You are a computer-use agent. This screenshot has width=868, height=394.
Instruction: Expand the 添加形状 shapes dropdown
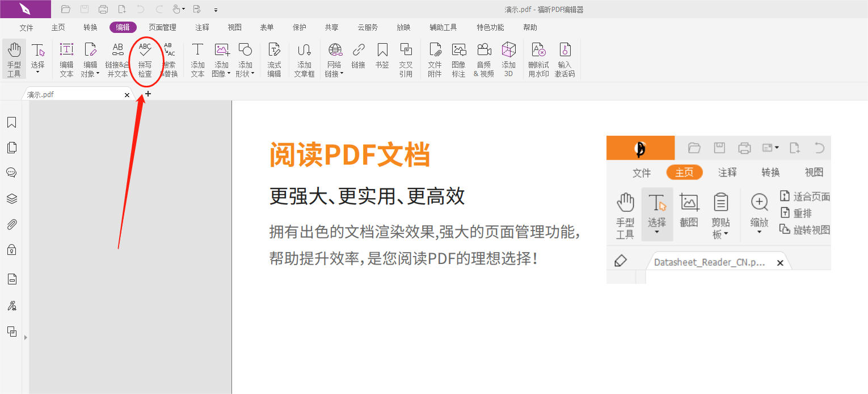click(251, 73)
